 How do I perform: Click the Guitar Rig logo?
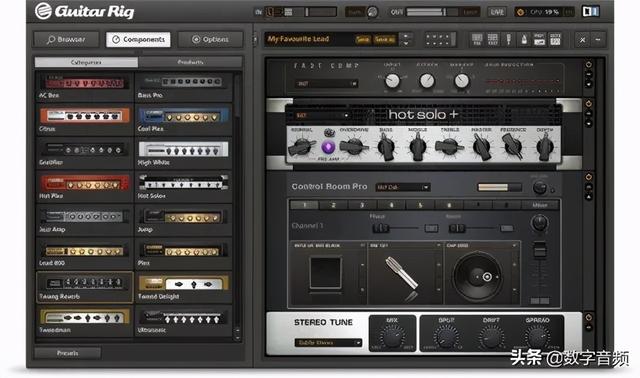pyautogui.click(x=84, y=11)
